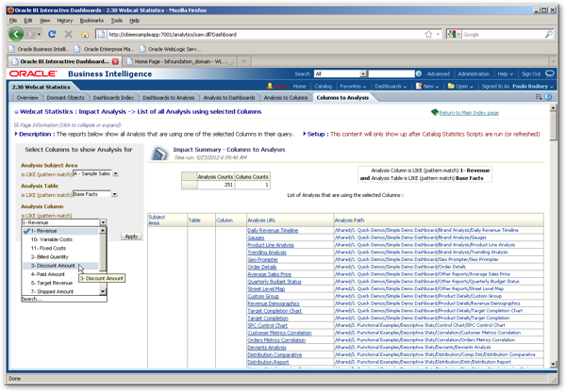Click the column list scrollbar down arrow
This screenshot has height=392, width=566.
[x=103, y=291]
